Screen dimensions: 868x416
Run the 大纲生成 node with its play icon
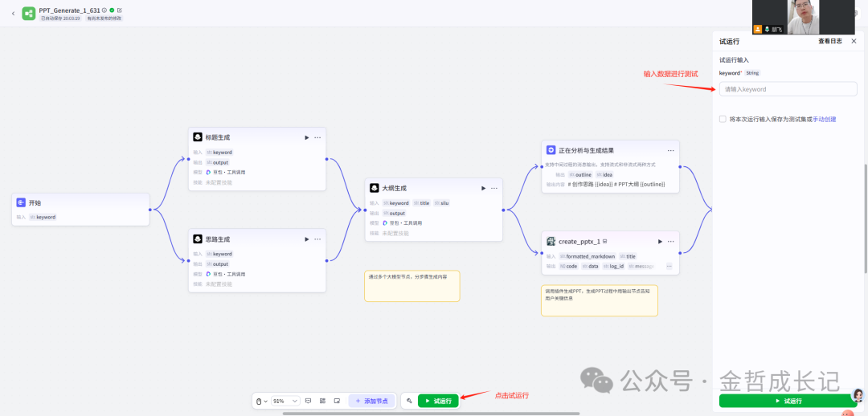coord(483,188)
